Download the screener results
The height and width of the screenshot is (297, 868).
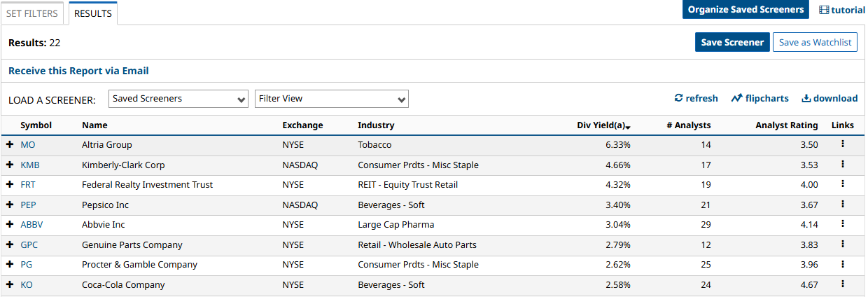click(x=829, y=99)
